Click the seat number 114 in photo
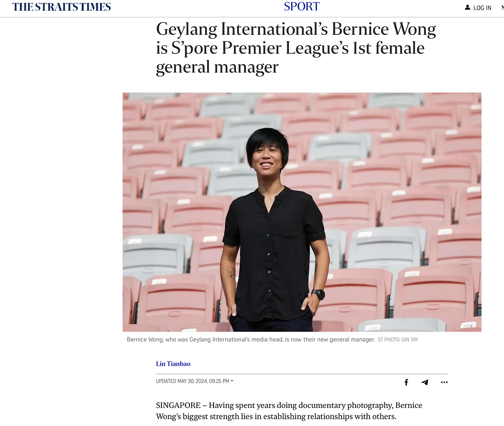Image resolution: width=504 pixels, height=426 pixels. [x=468, y=326]
